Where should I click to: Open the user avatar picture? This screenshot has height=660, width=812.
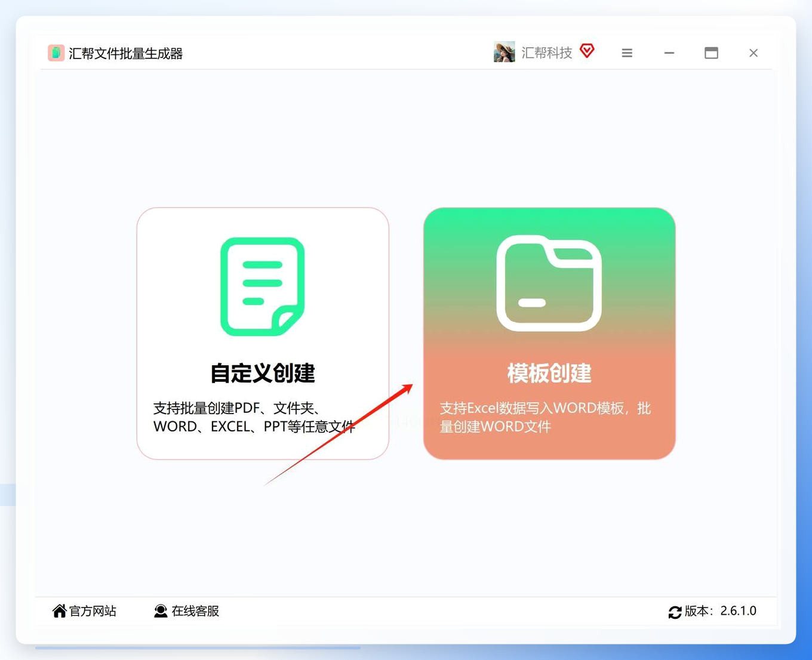pyautogui.click(x=505, y=53)
